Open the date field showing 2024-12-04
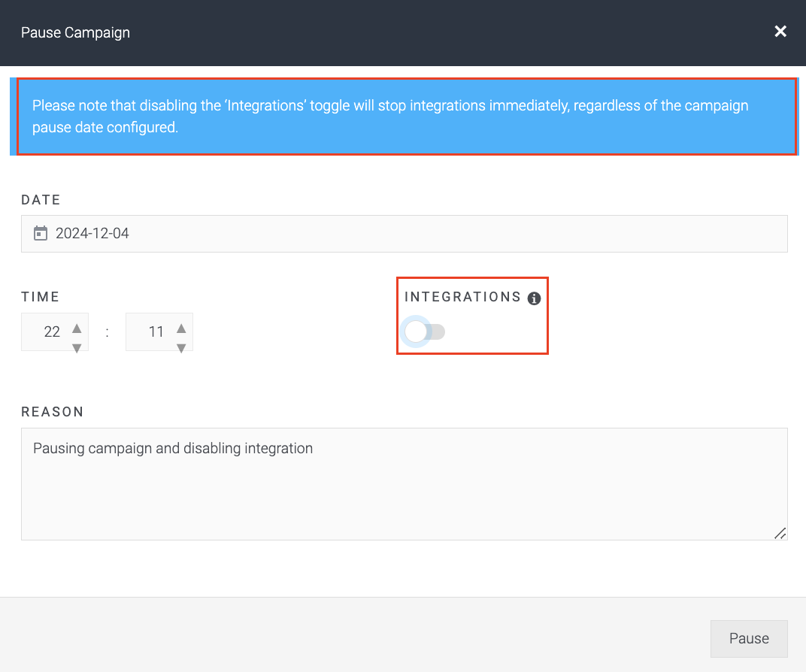The width and height of the screenshot is (806, 672). coord(404,234)
